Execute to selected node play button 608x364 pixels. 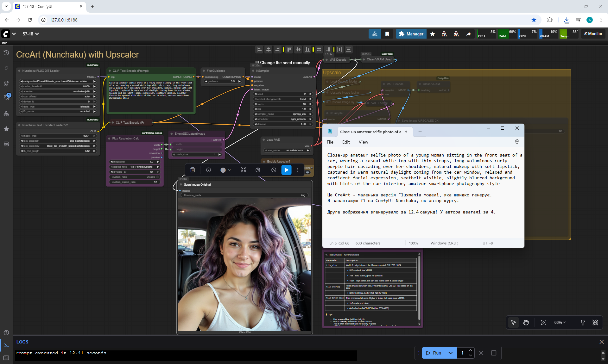(x=286, y=170)
